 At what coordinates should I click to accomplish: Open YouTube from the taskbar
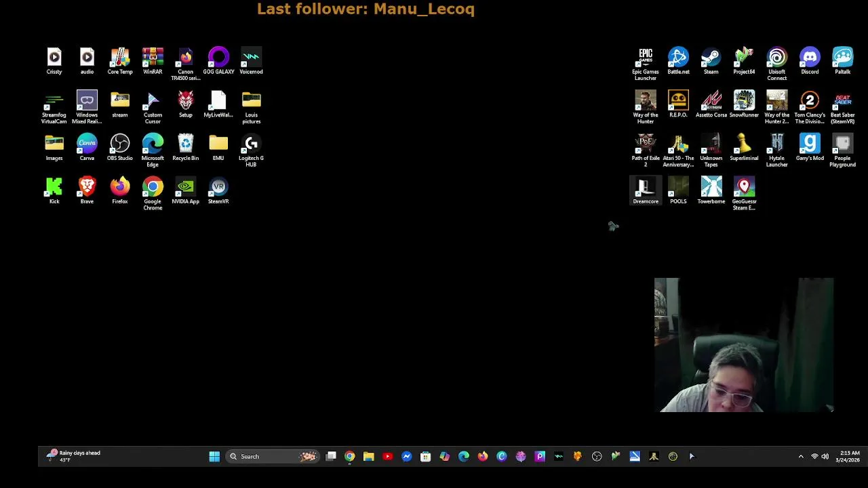coord(387,457)
